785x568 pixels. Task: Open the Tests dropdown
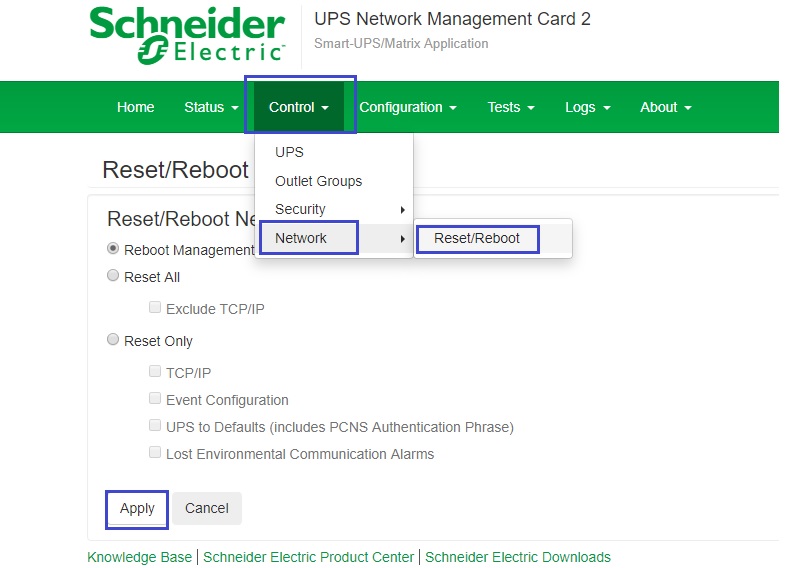click(511, 107)
